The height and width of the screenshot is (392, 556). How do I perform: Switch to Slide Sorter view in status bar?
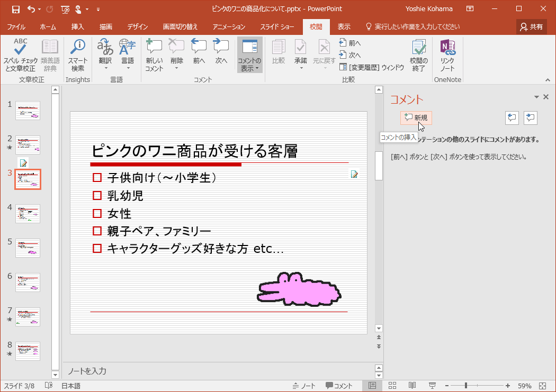392,386
